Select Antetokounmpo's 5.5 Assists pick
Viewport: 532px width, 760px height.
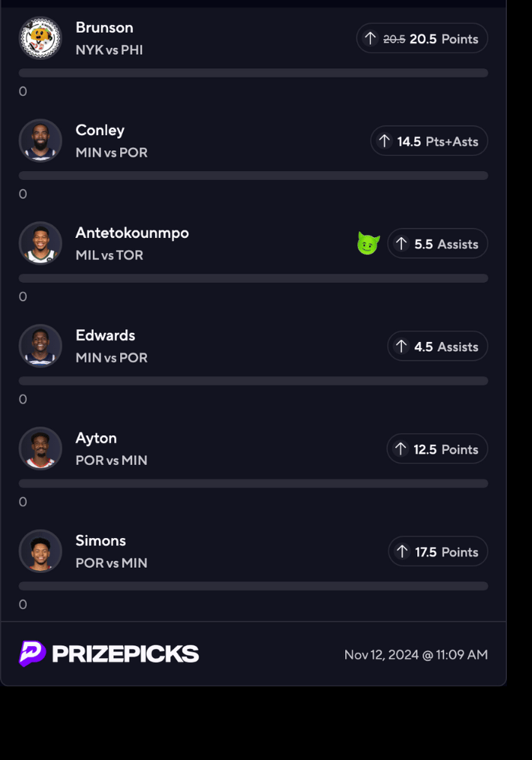click(x=437, y=244)
